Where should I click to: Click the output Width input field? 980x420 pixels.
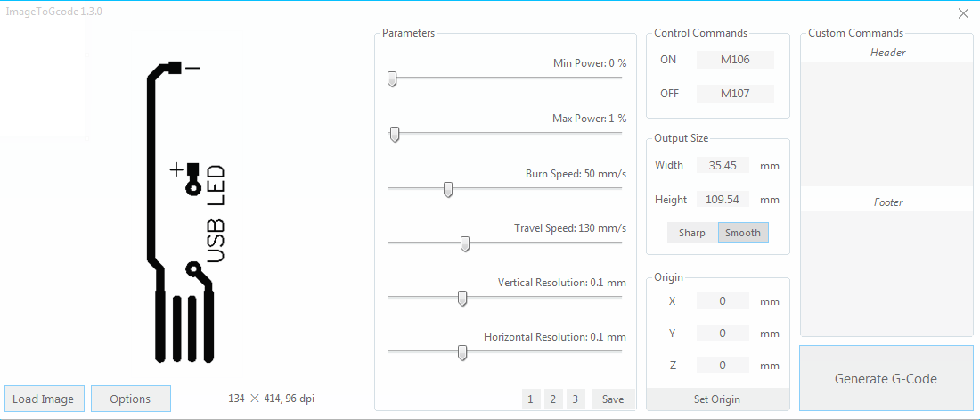(723, 165)
